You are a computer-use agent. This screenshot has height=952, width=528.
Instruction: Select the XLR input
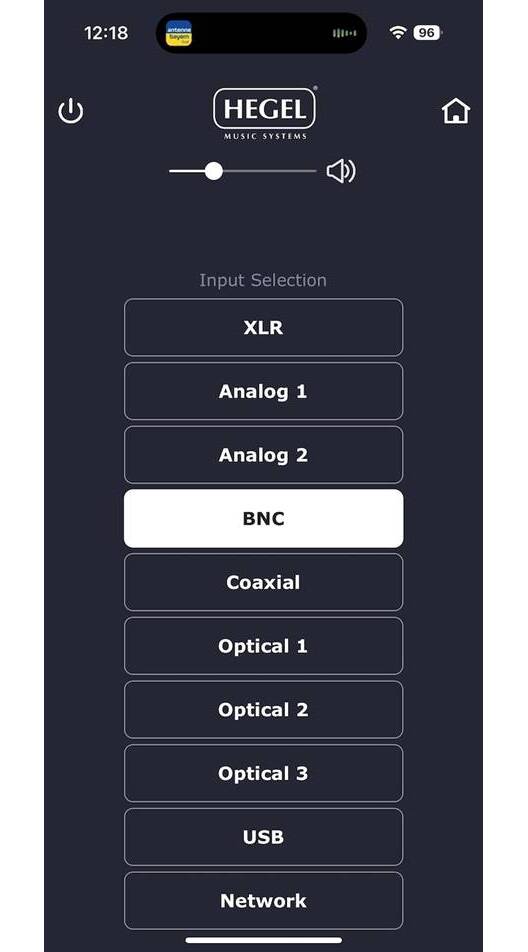[x=263, y=327]
